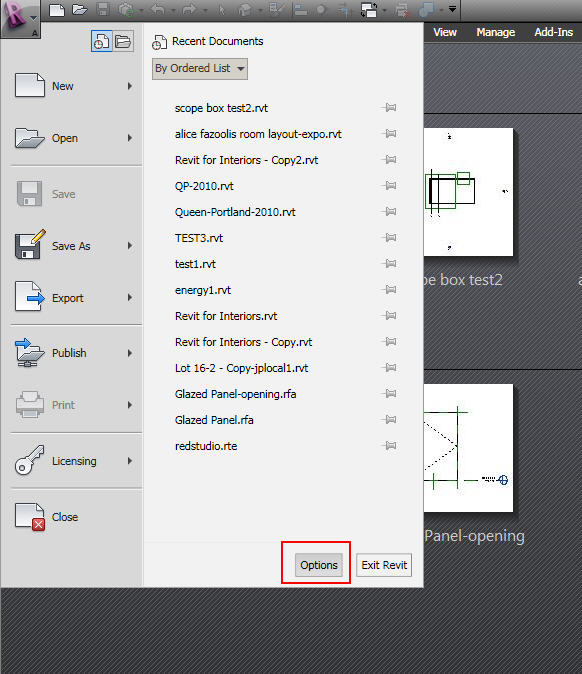Click Save disk icon in quick access toolbar
582x674 pixels.
click(x=103, y=9)
